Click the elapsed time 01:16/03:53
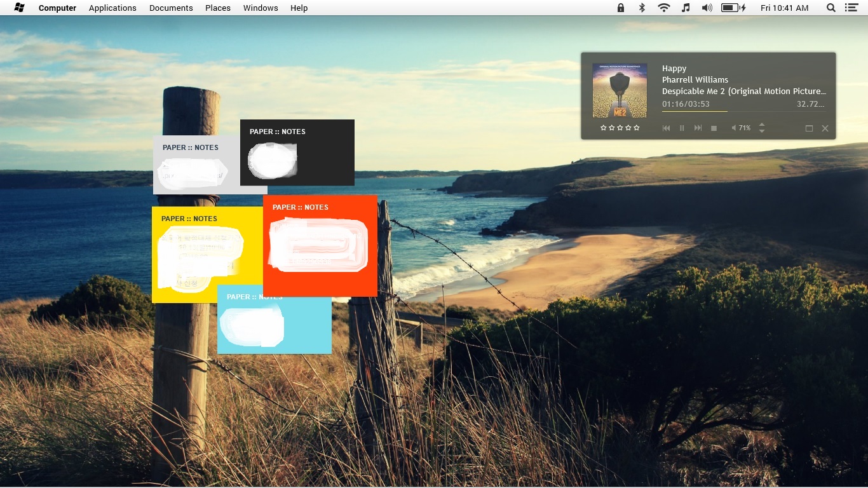868x488 pixels. (686, 104)
